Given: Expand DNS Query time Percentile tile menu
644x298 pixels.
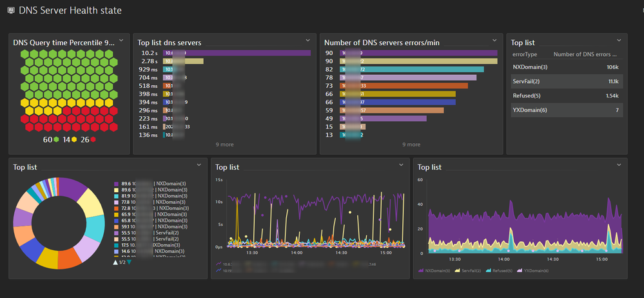Looking at the screenshot, I should point(121,41).
